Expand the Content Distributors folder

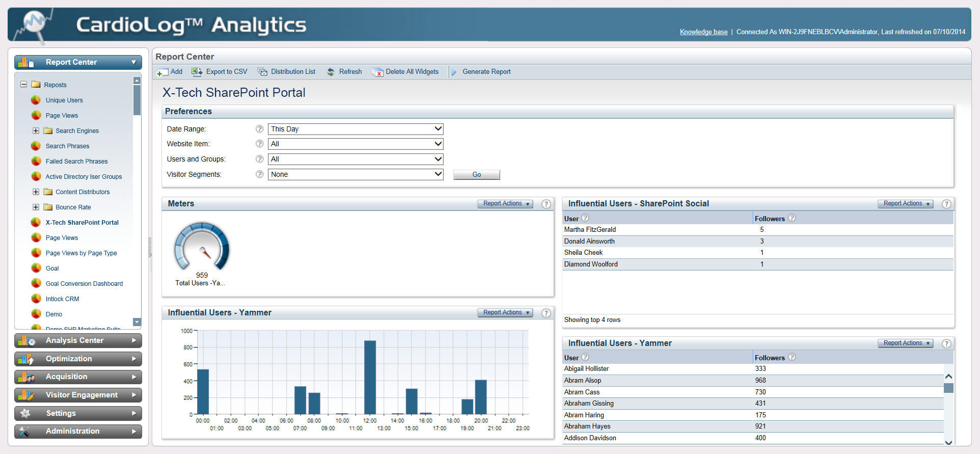pyautogui.click(x=36, y=192)
